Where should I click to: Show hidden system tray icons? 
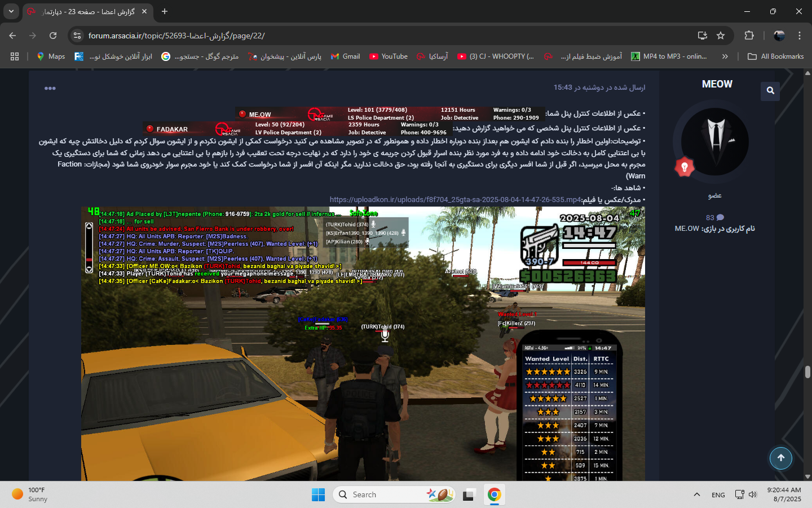point(697,495)
